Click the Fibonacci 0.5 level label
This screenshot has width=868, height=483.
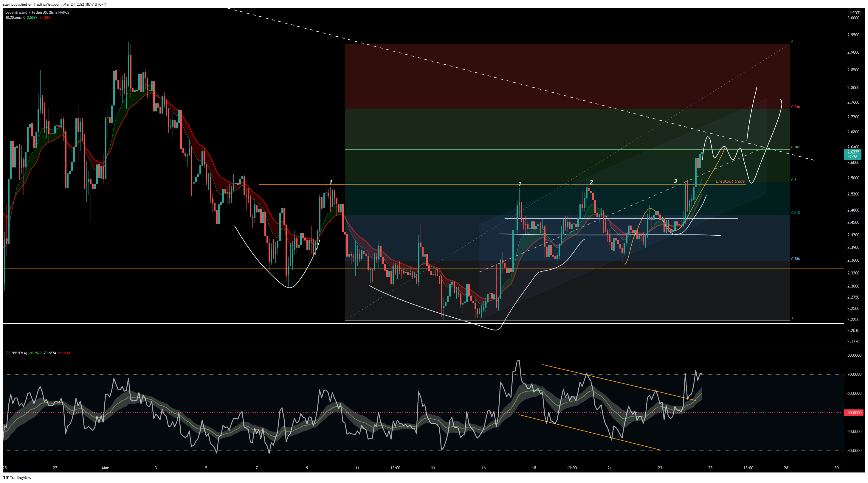point(793,180)
